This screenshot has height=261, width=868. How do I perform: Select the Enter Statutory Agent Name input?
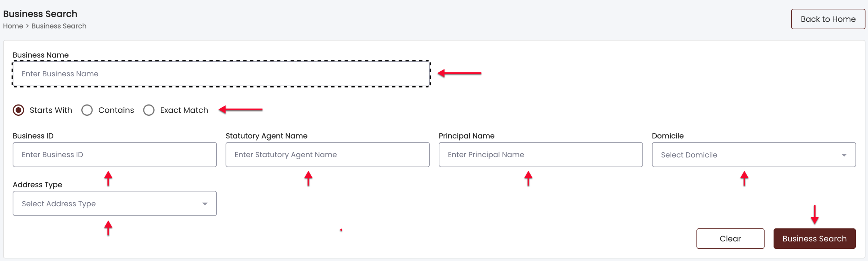[328, 155]
